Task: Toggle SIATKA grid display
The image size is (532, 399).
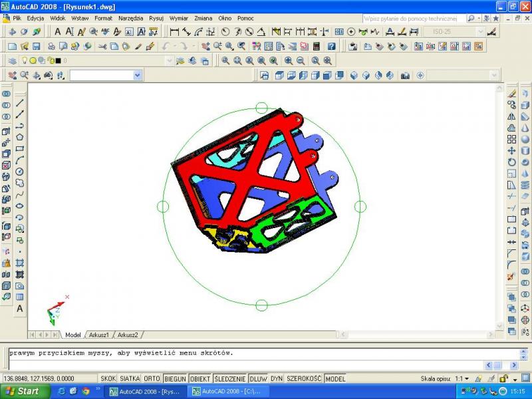Action: pos(130,378)
